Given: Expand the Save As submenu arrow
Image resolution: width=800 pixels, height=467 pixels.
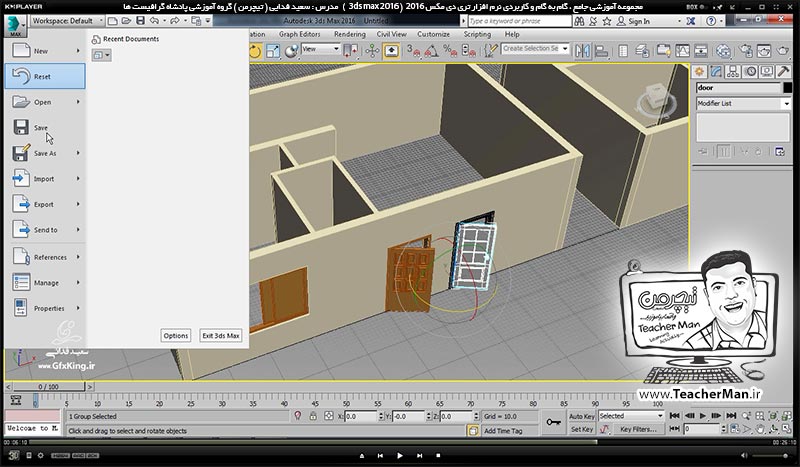Looking at the screenshot, I should pos(78,153).
